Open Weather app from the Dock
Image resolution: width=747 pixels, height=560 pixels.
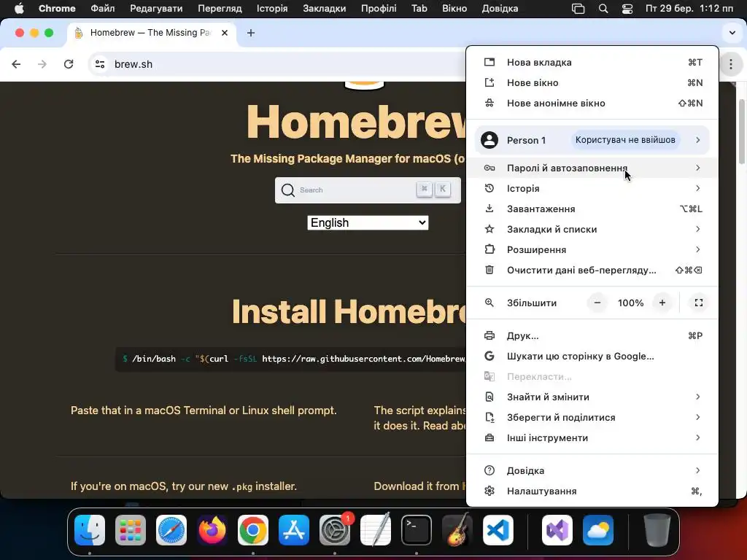coord(598,530)
